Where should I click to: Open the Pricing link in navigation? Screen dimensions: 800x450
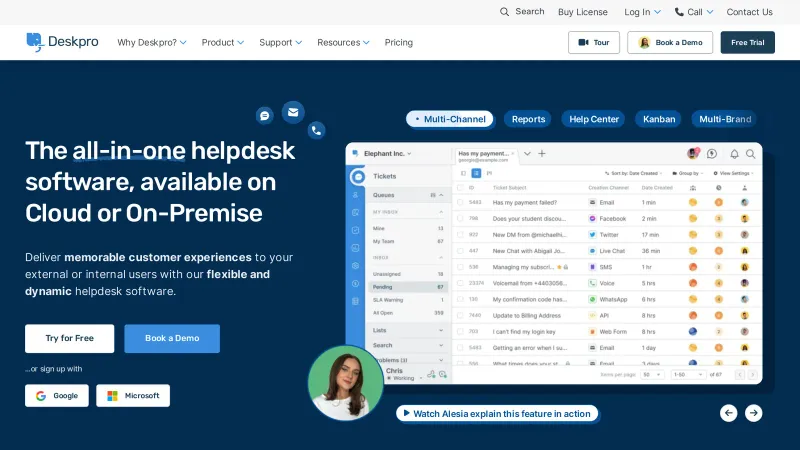398,42
